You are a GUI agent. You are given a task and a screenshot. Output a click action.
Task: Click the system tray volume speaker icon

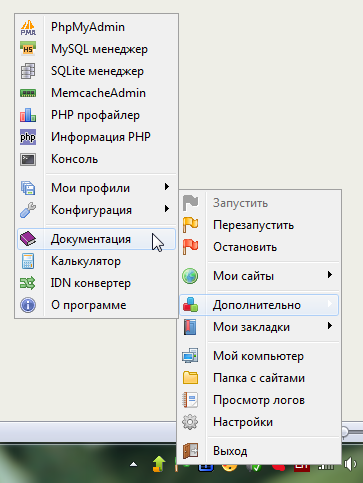(x=350, y=464)
